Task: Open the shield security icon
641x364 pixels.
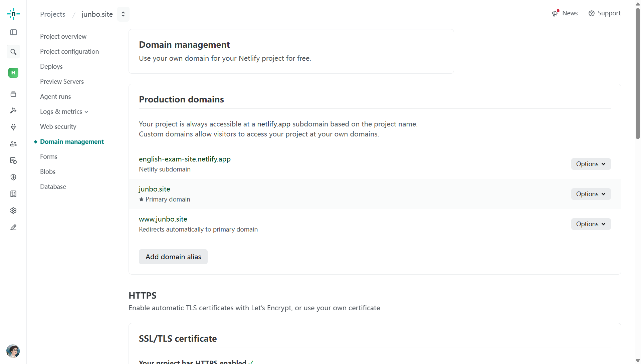Action: pyautogui.click(x=13, y=177)
